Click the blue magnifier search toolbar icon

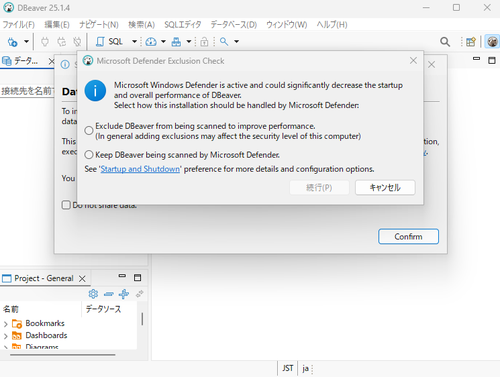(224, 42)
